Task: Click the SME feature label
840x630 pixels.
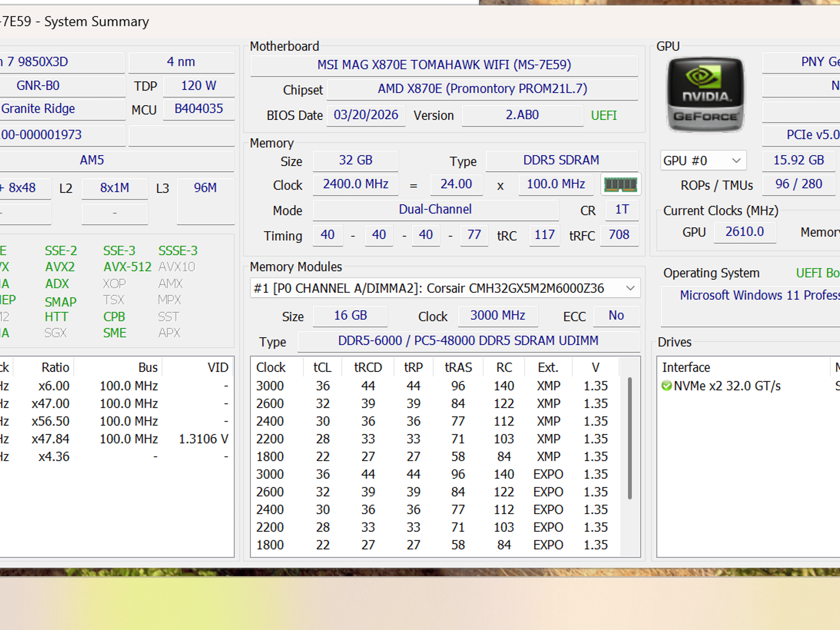Action: (x=115, y=333)
